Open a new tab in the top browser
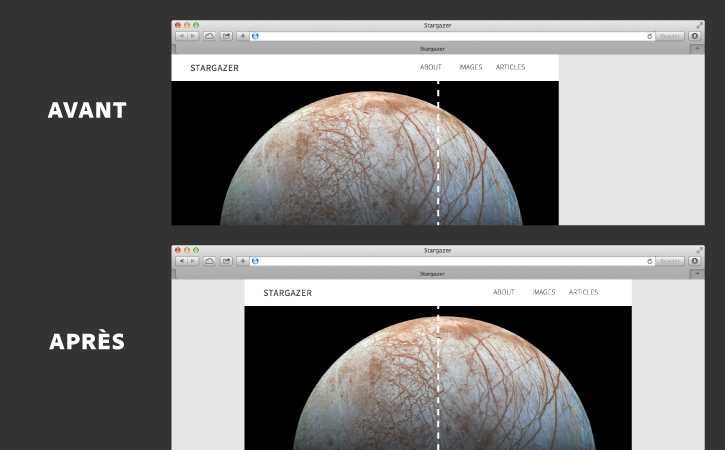This screenshot has width=725, height=450. pyautogui.click(x=697, y=49)
